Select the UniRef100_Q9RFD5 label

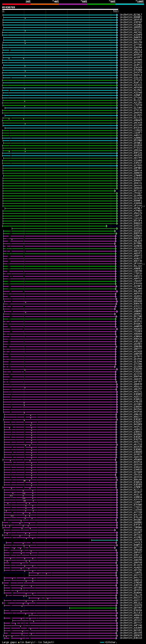pos(131,354)
